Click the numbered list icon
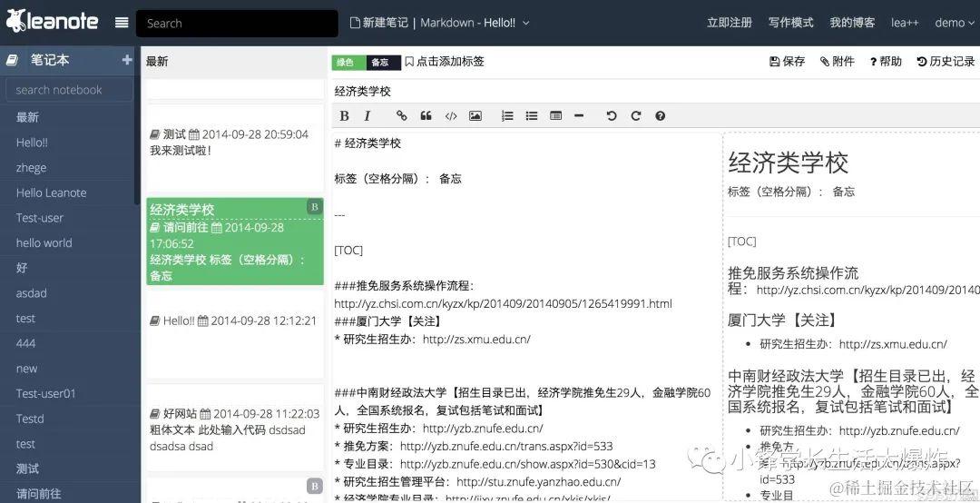980x503 pixels. click(507, 115)
